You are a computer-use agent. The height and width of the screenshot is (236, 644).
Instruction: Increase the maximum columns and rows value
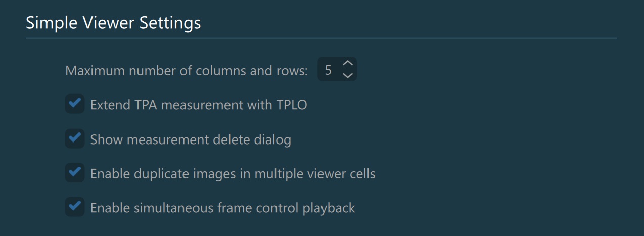(347, 64)
